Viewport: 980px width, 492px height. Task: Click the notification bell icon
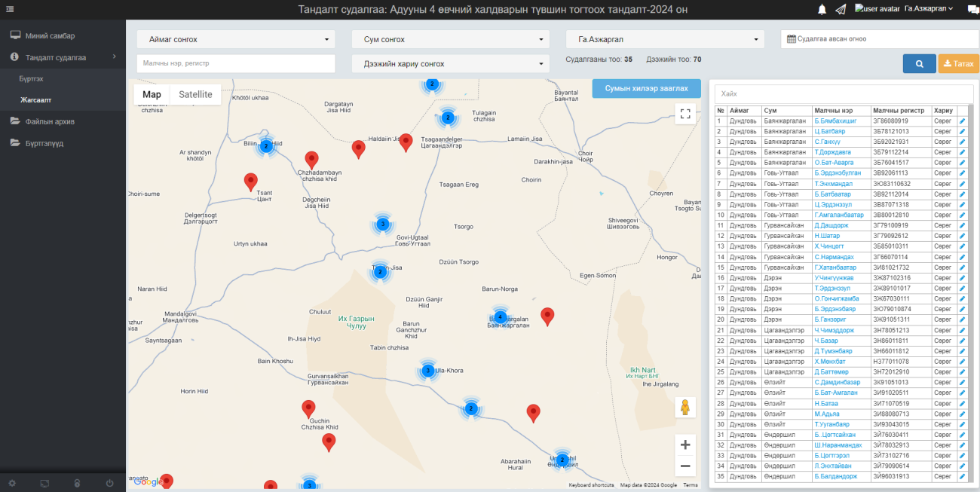tap(822, 9)
